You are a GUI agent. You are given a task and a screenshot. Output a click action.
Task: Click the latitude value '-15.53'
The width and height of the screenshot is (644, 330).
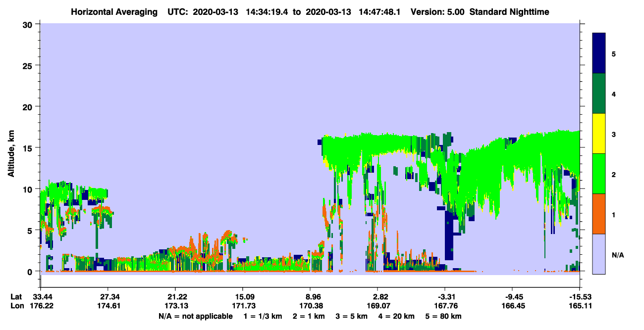[x=580, y=297]
